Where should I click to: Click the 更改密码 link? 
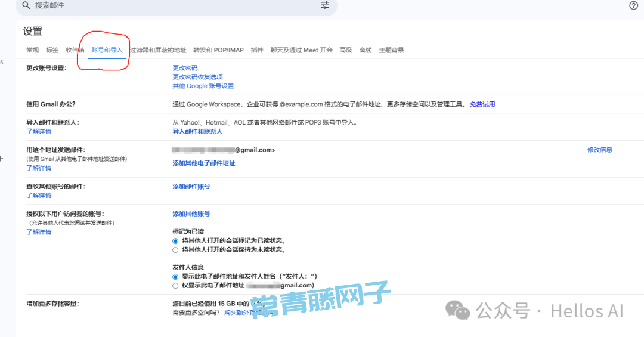point(185,68)
